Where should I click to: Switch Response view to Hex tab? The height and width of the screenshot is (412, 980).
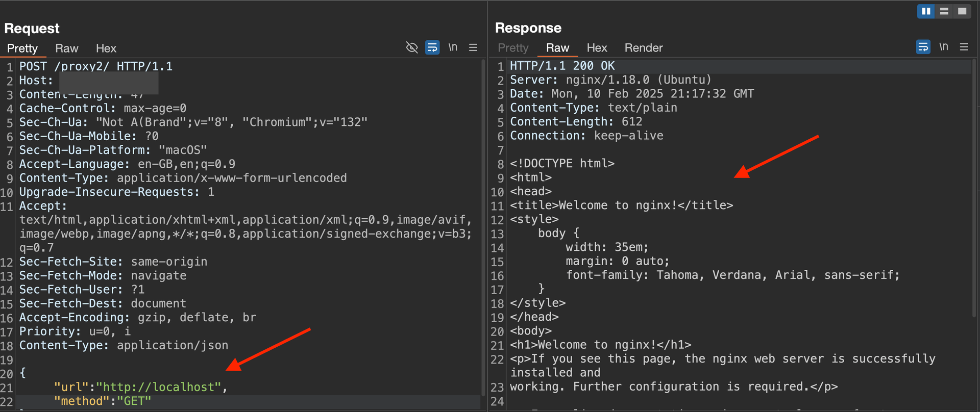[x=596, y=48]
